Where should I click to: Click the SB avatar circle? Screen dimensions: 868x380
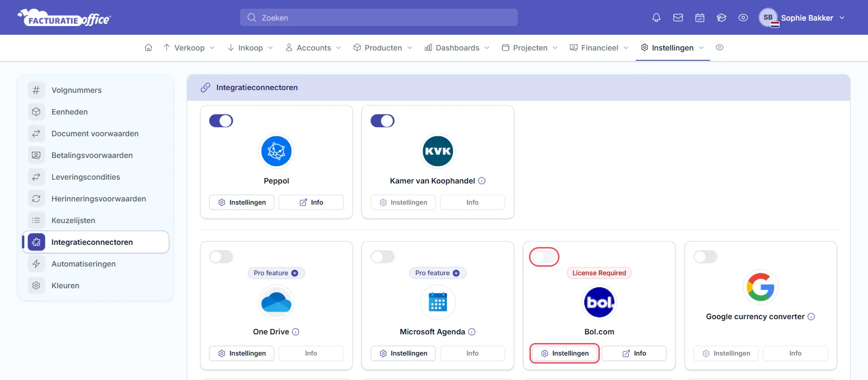click(x=768, y=17)
